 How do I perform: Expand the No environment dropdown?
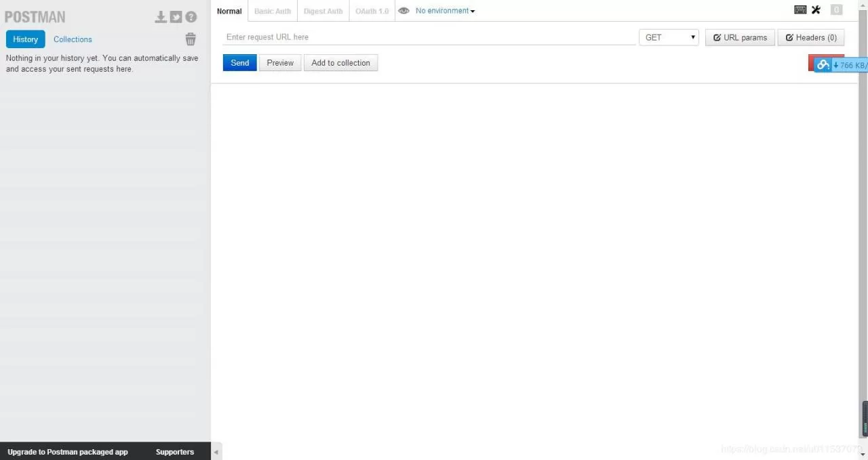tap(445, 11)
